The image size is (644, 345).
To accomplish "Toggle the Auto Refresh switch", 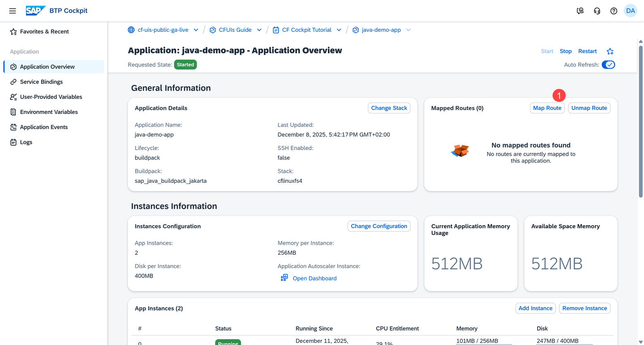I will [x=608, y=65].
